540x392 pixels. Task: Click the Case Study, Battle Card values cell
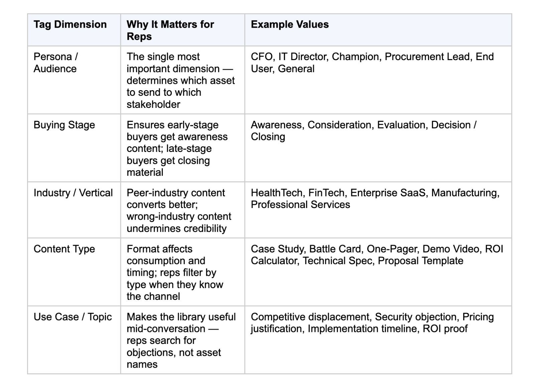pyautogui.click(x=378, y=272)
